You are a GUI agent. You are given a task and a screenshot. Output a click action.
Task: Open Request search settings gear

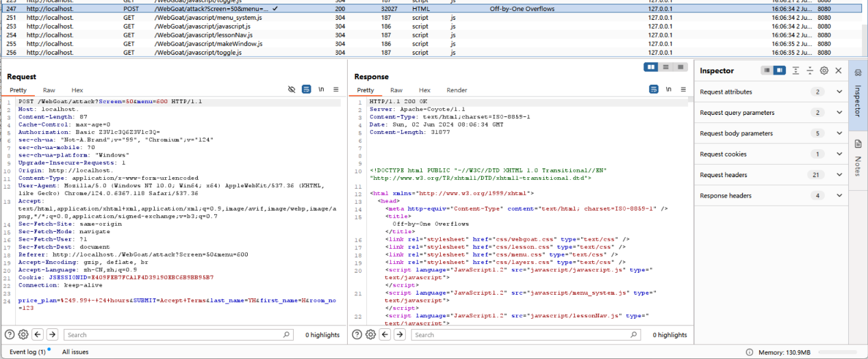tap(23, 334)
